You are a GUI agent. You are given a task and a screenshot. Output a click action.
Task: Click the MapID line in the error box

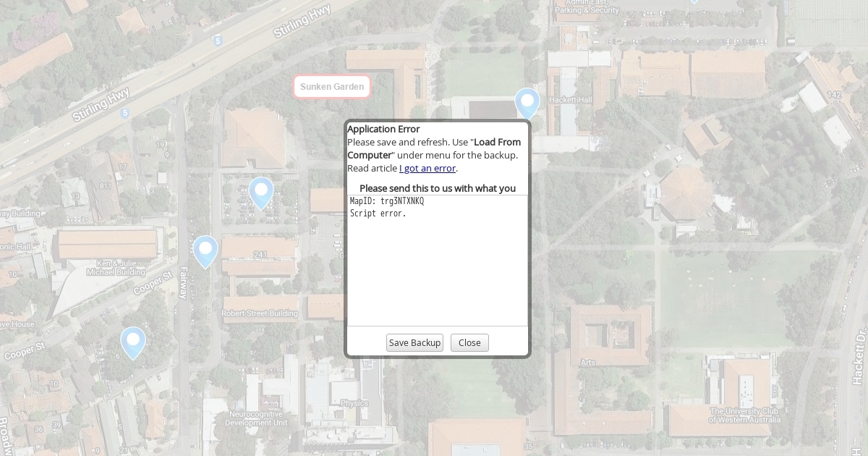pyautogui.click(x=387, y=201)
